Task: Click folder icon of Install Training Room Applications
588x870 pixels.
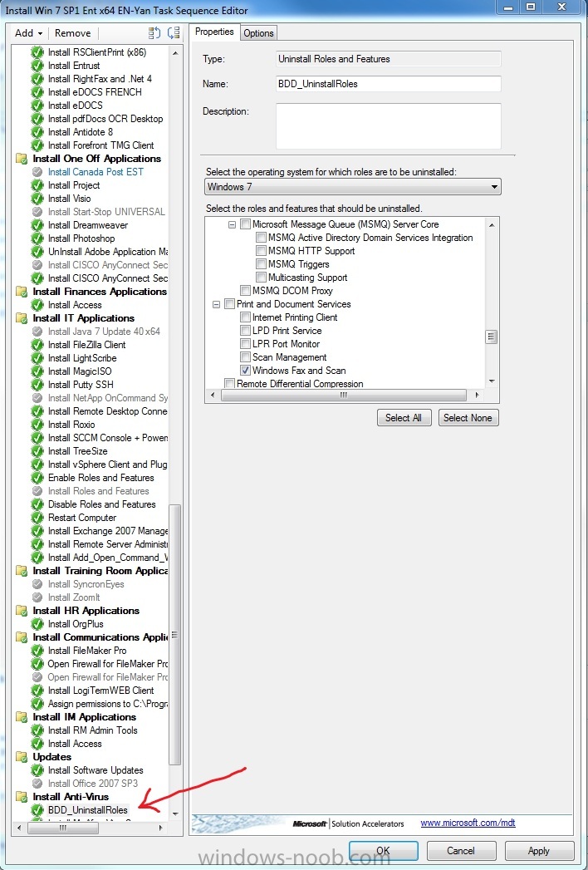Action: [x=22, y=571]
